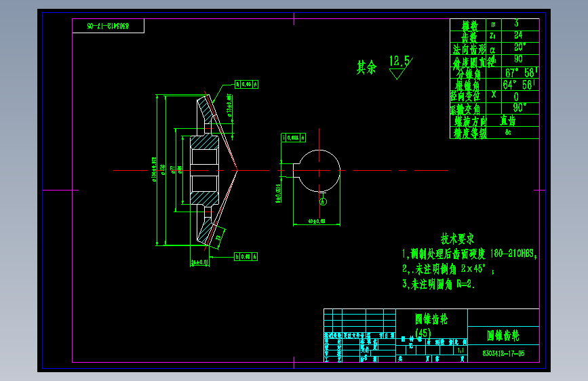Select the module value 3 in the 模数 row
The width and height of the screenshot is (588, 381).
click(x=516, y=23)
